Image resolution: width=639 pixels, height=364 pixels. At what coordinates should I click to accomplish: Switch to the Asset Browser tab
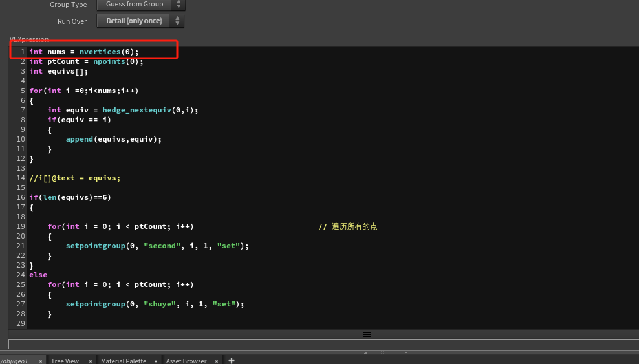click(x=186, y=361)
